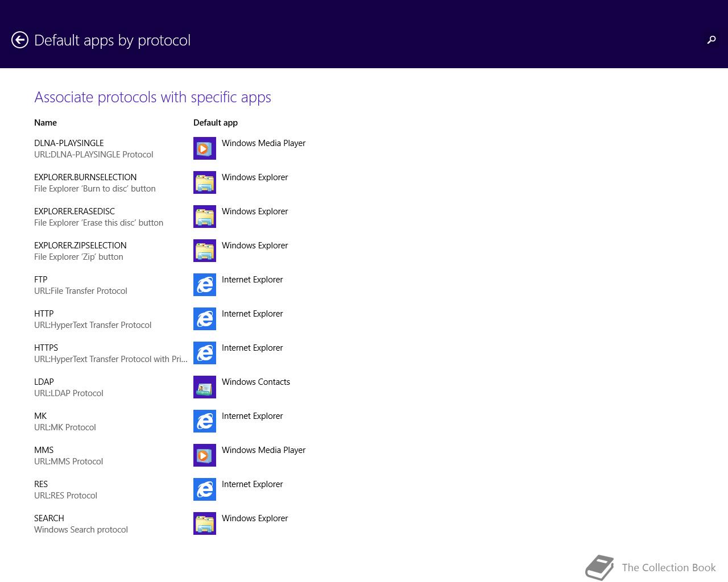Click the HTTPS protocol name

46,348
